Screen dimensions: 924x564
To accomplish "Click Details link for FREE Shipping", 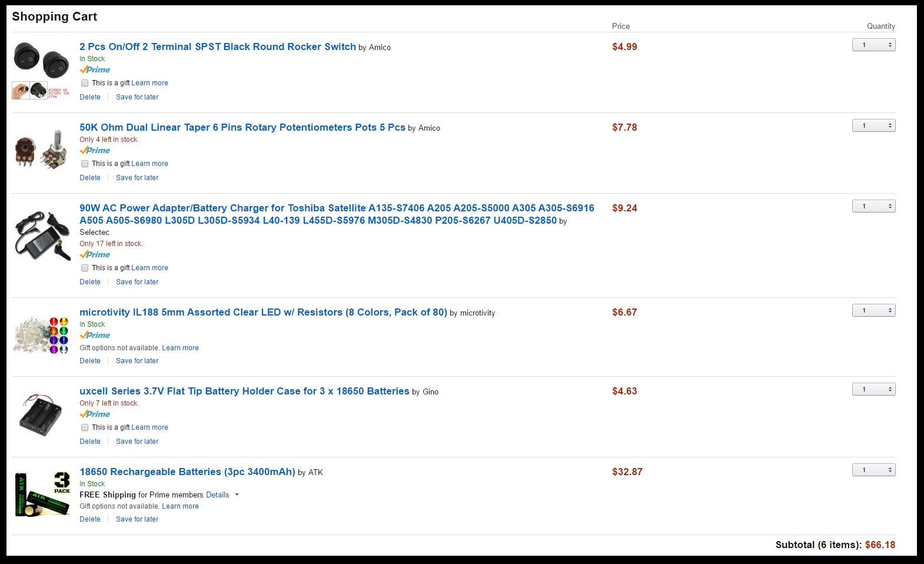I will 217,495.
